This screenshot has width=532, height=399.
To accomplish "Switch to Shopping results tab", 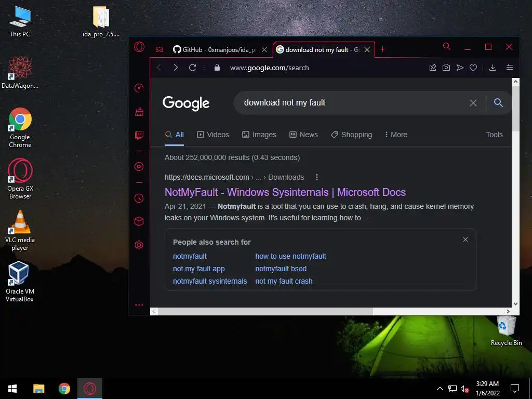I will (x=352, y=135).
